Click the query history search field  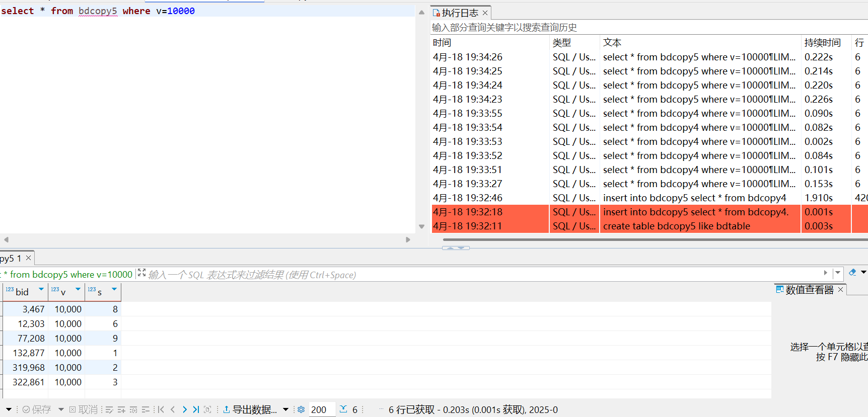click(648, 28)
